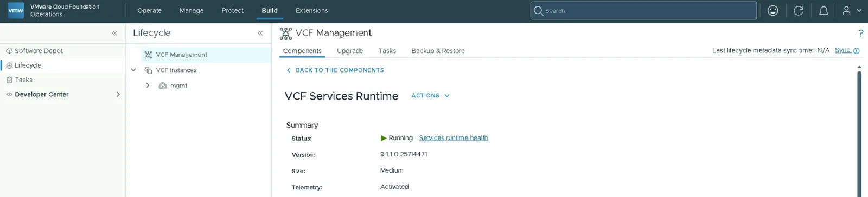The image size is (868, 197).
Task: Click the VCF Management header icon
Action: 286,34
